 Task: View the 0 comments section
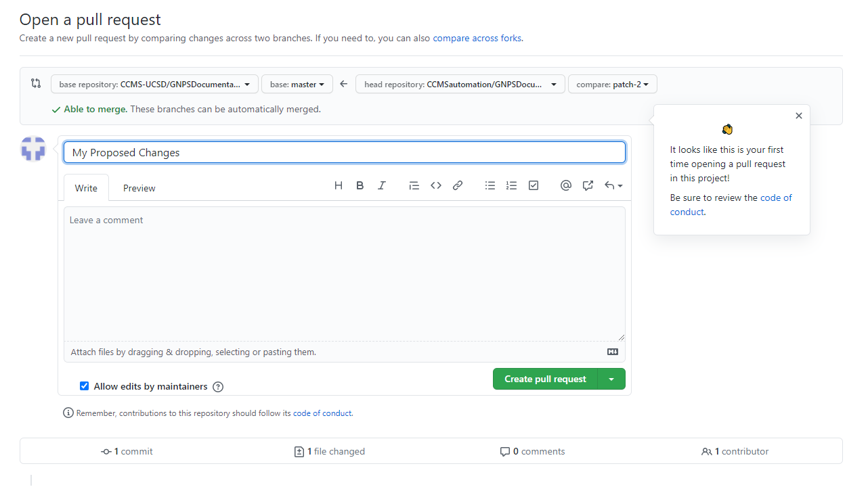coord(532,451)
